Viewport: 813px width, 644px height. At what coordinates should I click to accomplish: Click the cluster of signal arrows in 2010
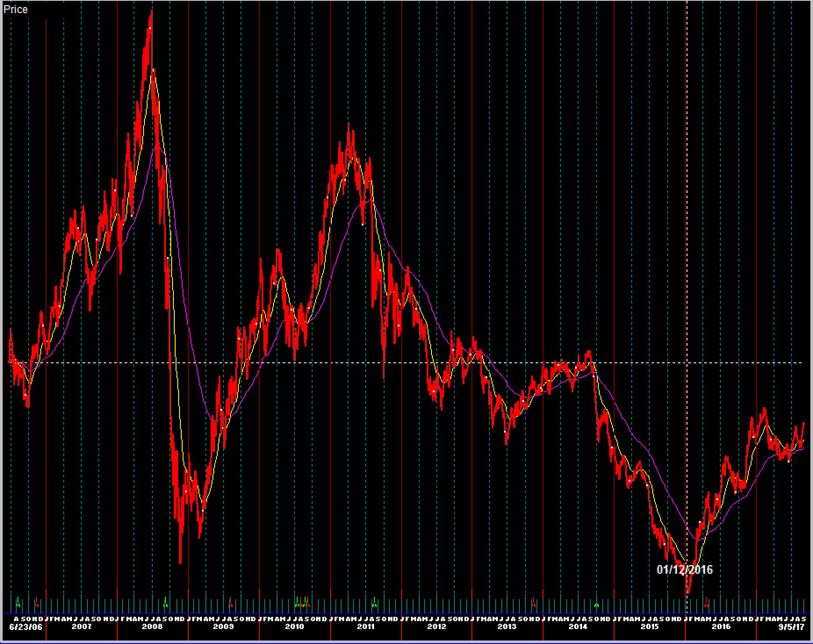click(x=302, y=603)
